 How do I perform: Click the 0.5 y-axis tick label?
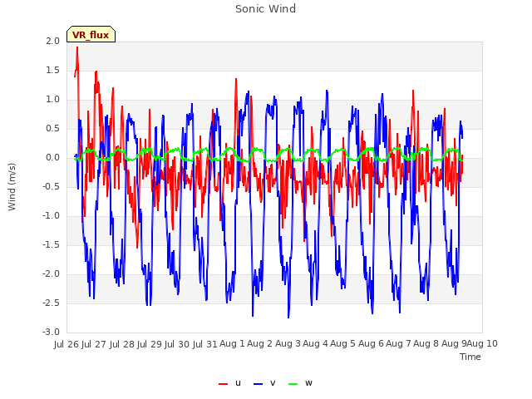[52, 129]
